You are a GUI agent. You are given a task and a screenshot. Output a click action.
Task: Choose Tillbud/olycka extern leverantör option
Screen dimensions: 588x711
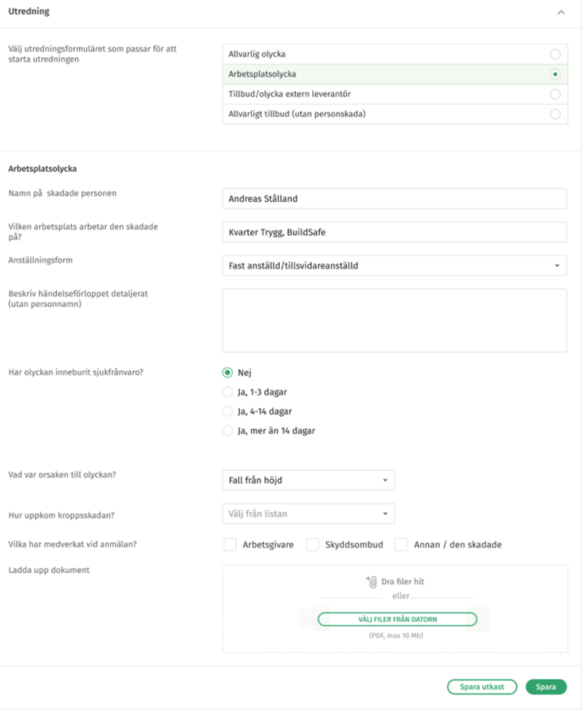pos(555,94)
